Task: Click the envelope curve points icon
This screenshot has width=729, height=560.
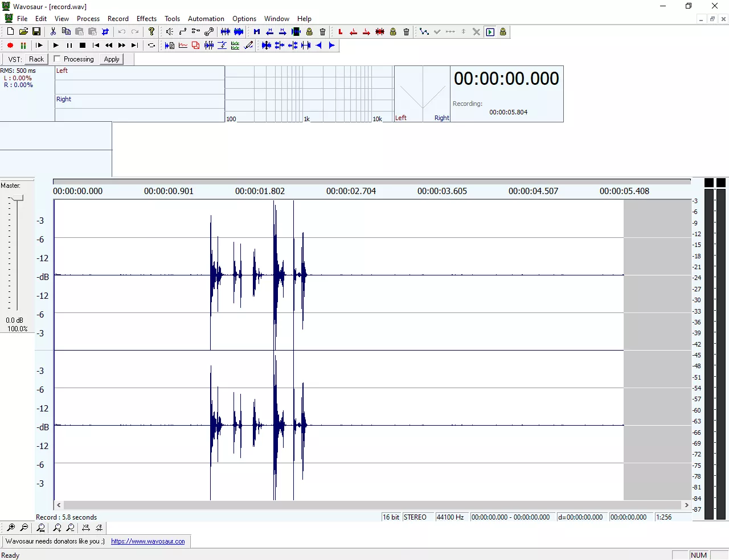Action: coord(424,32)
